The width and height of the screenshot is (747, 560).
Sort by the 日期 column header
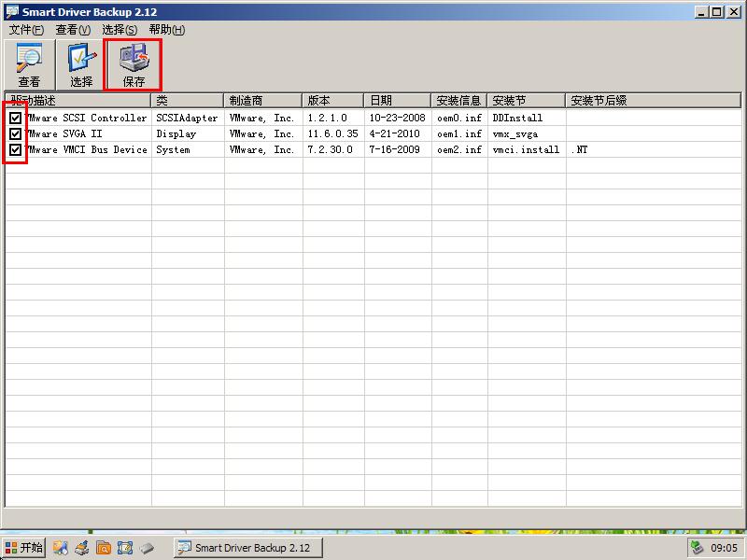399,101
